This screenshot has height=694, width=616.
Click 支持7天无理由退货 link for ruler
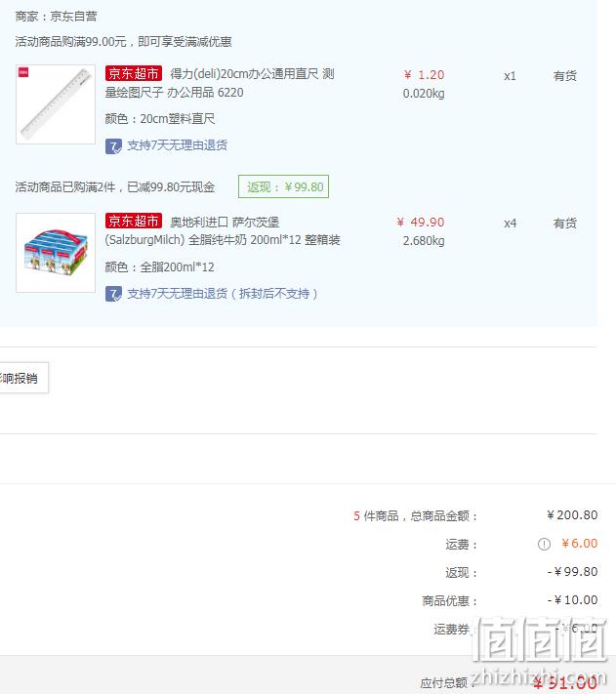click(x=178, y=145)
